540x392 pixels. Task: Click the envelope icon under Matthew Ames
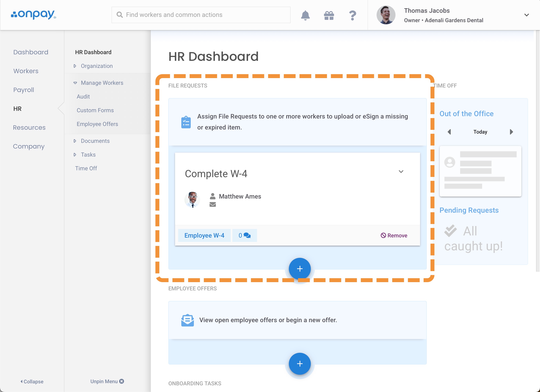point(213,204)
